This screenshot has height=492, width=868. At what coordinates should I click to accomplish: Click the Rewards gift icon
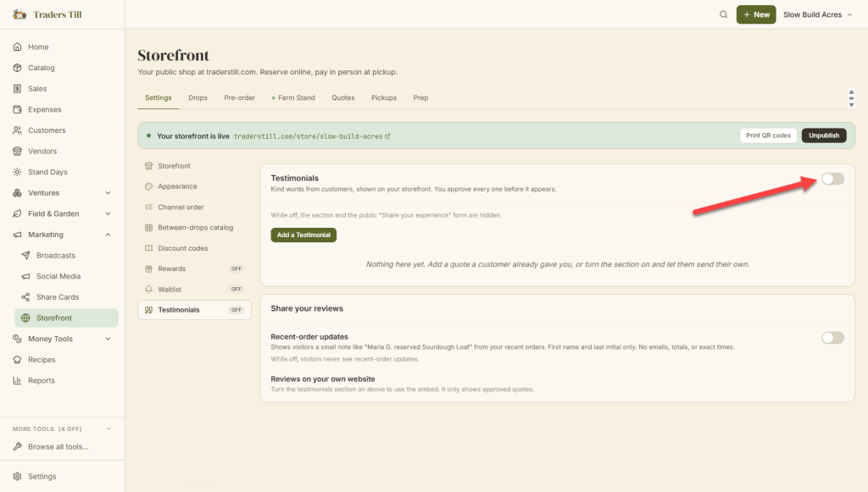coord(148,268)
